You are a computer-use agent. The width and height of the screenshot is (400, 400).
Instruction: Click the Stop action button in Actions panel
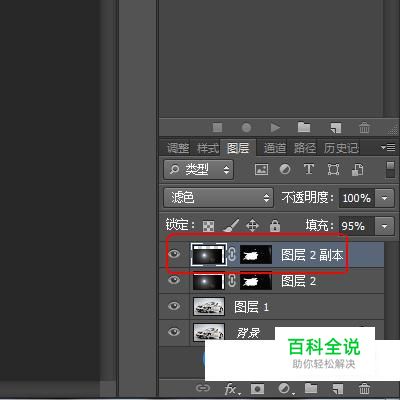click(x=217, y=127)
